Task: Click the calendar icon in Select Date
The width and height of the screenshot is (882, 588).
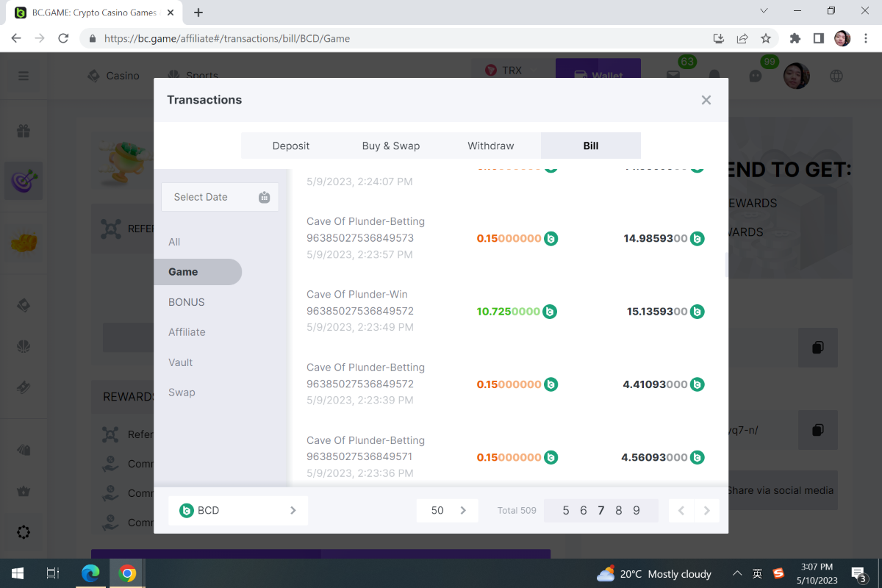Action: click(x=265, y=197)
